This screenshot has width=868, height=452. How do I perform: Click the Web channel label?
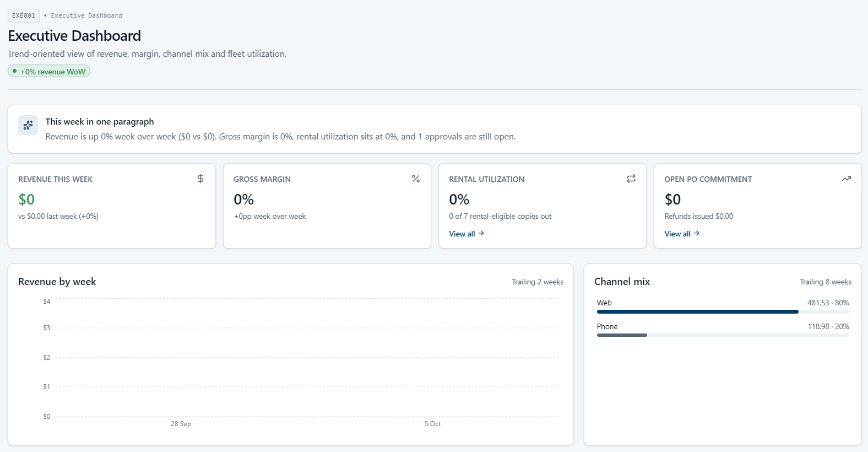click(x=604, y=303)
